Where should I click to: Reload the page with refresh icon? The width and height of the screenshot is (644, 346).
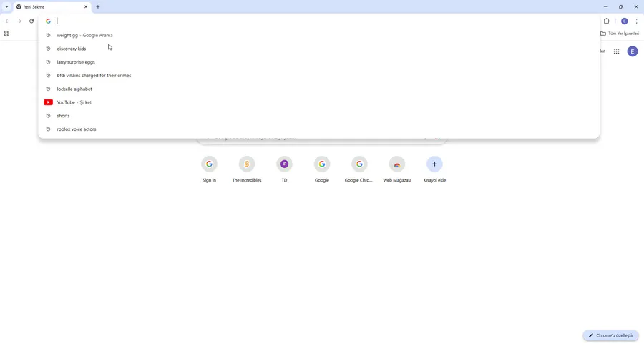pos(31,21)
